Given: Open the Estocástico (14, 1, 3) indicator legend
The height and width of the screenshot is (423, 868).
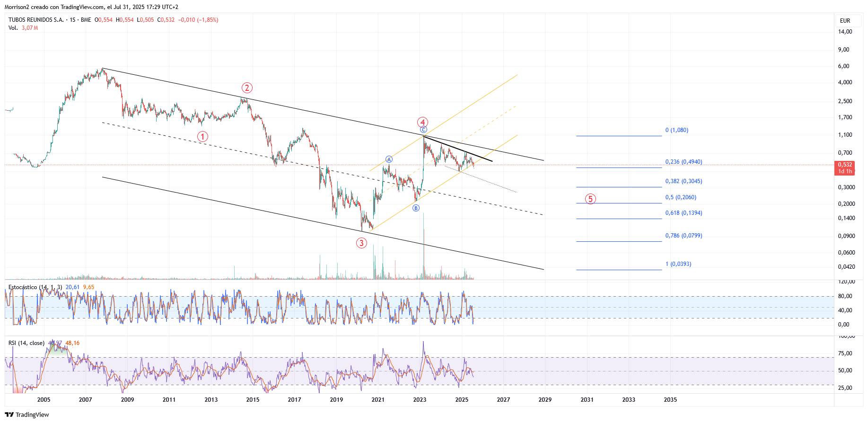Looking at the screenshot, I should pyautogui.click(x=35, y=287).
